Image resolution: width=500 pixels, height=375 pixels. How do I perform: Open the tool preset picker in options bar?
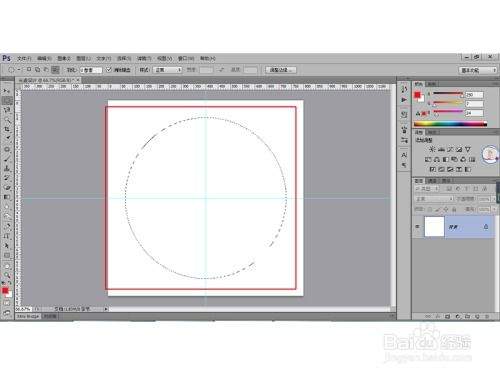14,70
